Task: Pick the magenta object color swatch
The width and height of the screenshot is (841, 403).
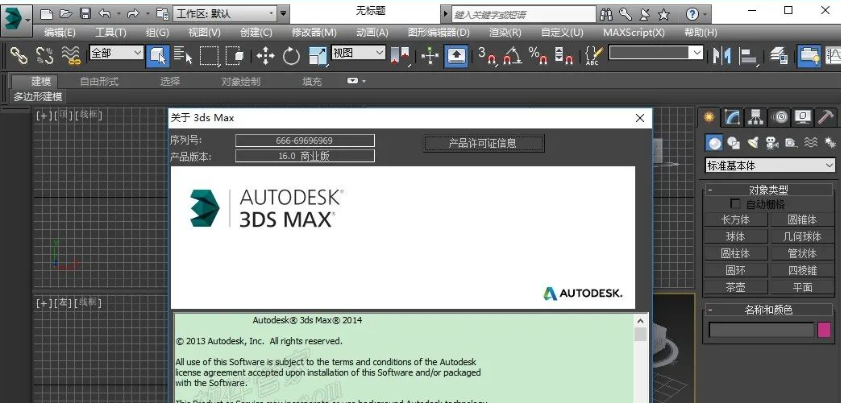Action: point(824,330)
